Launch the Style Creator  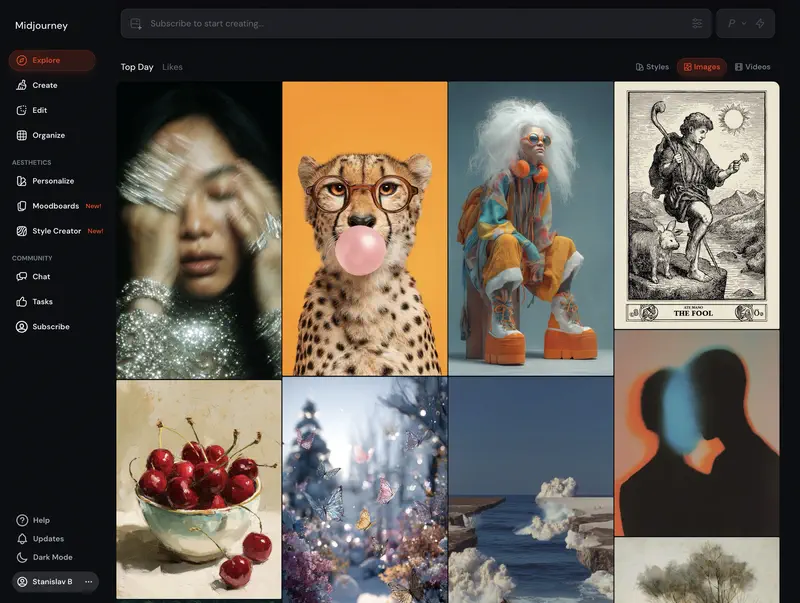click(58, 231)
